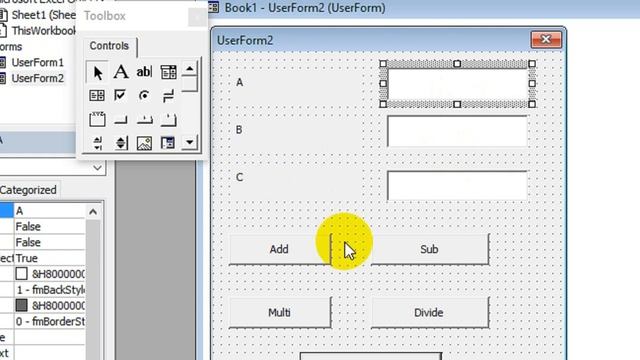Click the '1 - fmBackStyle' property value

tap(49, 290)
